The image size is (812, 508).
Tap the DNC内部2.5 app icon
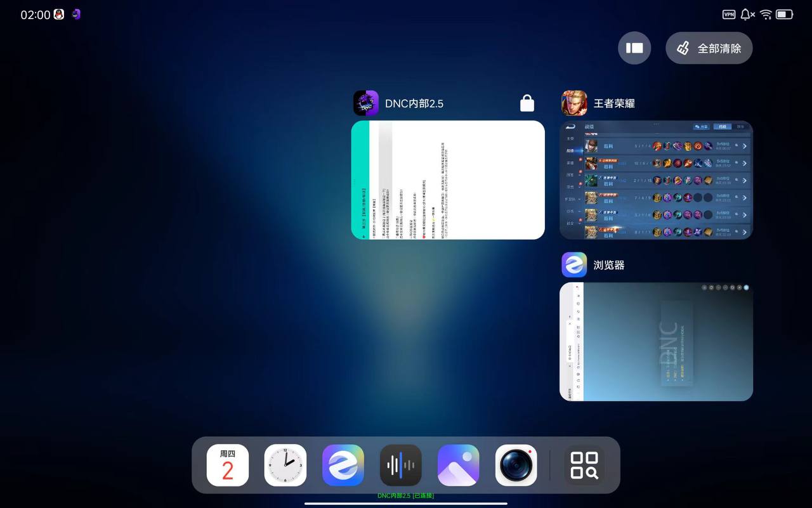[x=366, y=103]
